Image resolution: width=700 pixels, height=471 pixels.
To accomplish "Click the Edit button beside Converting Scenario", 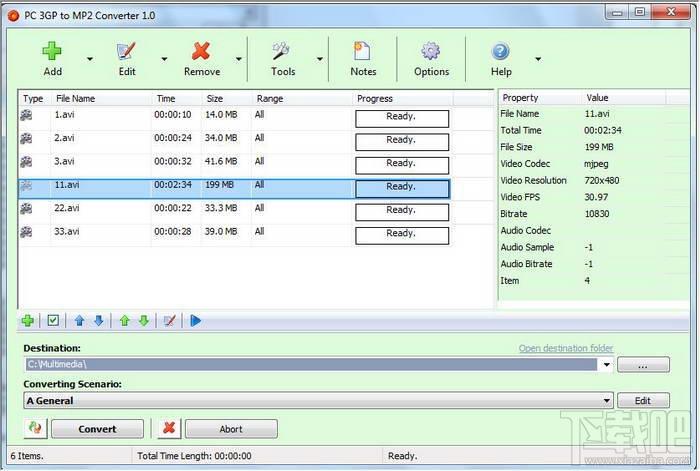I will click(643, 400).
